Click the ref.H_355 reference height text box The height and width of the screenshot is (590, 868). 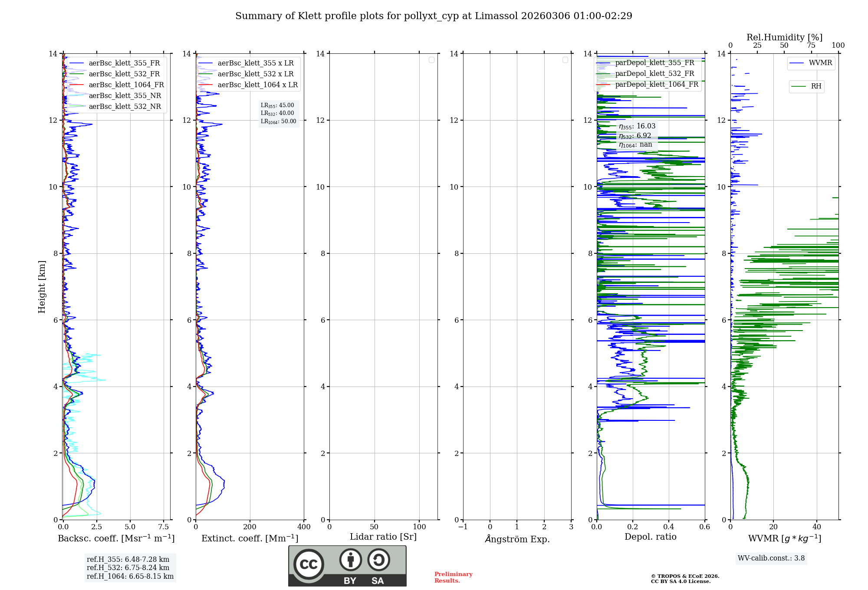[x=130, y=567]
